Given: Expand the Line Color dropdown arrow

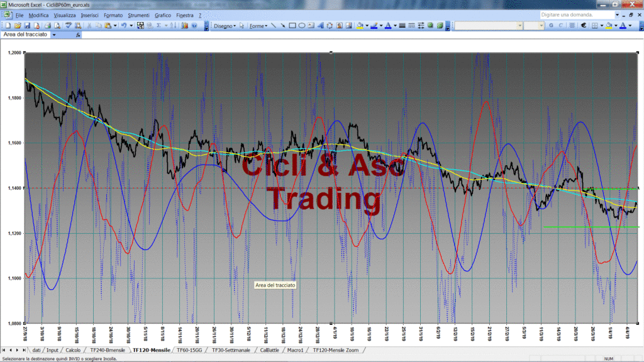Looking at the screenshot, I should click(x=381, y=25).
